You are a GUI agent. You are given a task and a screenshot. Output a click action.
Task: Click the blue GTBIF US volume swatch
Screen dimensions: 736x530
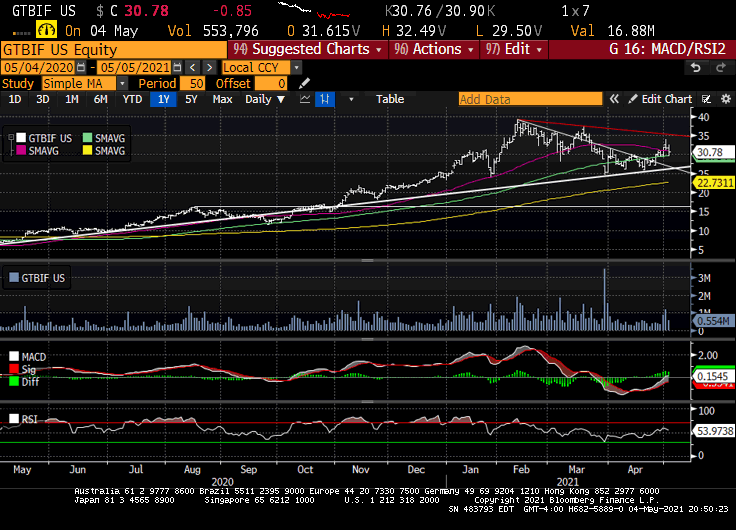tap(14, 277)
